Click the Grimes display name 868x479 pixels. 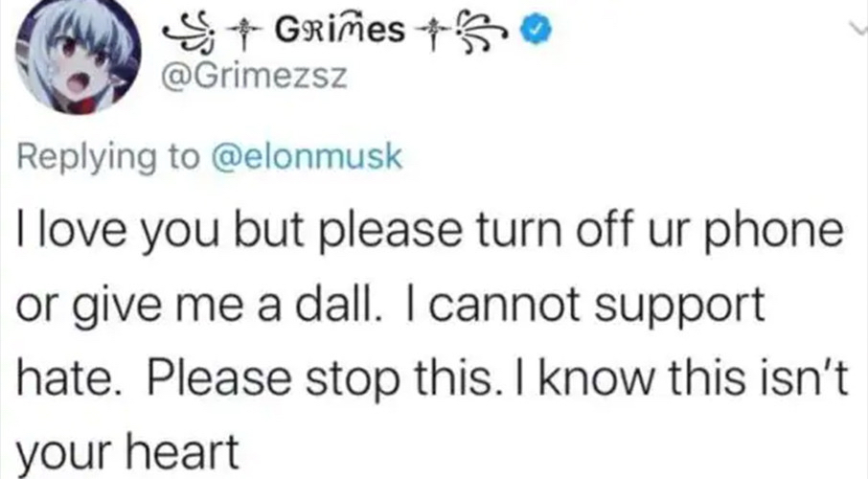pos(334,34)
